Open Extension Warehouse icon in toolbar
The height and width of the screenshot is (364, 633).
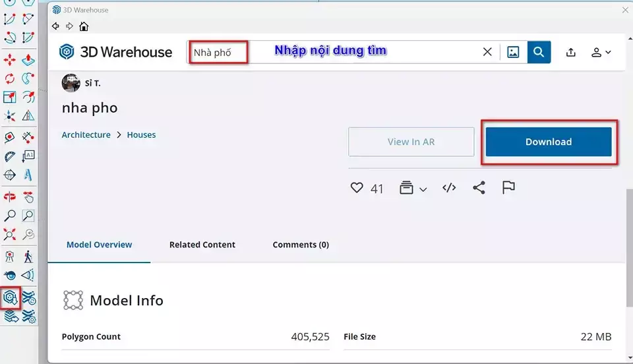(x=28, y=298)
